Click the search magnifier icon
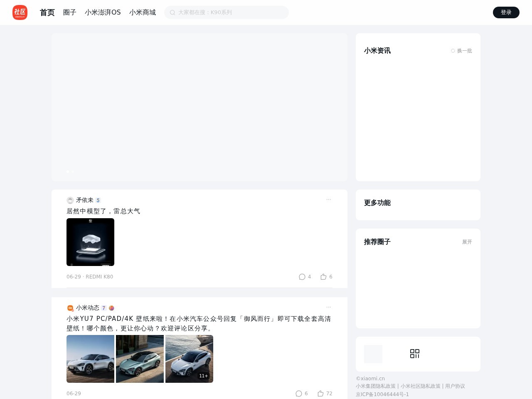 (x=172, y=12)
